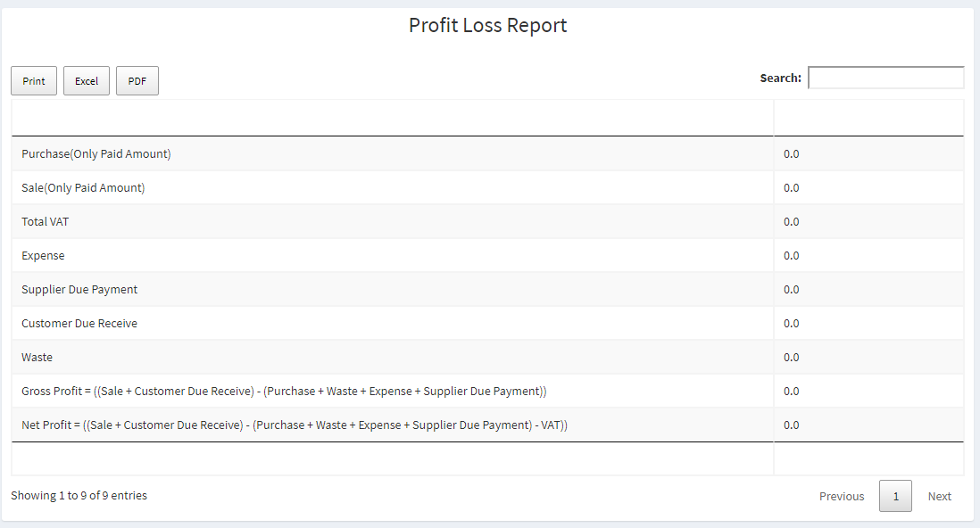Click the Print button
Image resolution: width=980 pixels, height=528 pixels.
tap(34, 80)
